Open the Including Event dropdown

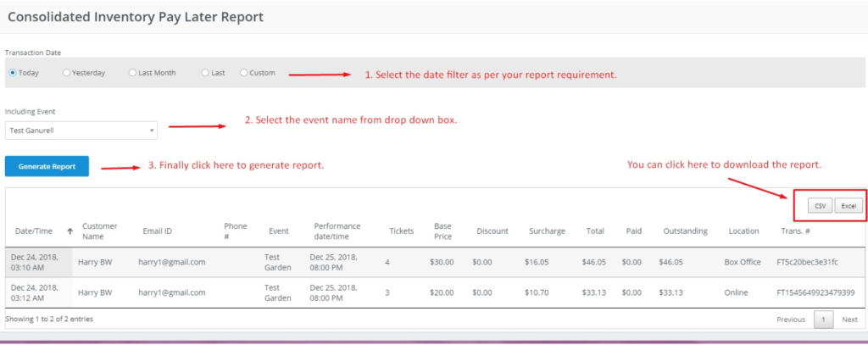pos(81,130)
